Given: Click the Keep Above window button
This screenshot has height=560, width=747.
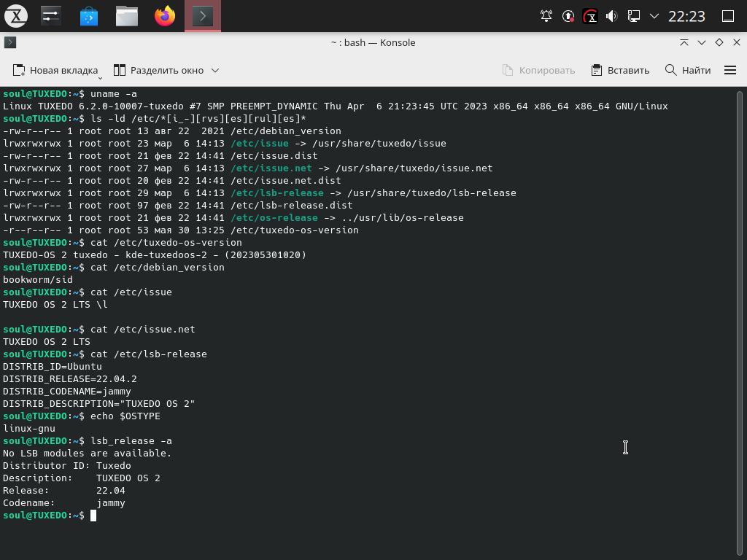Looking at the screenshot, I should click(x=684, y=42).
